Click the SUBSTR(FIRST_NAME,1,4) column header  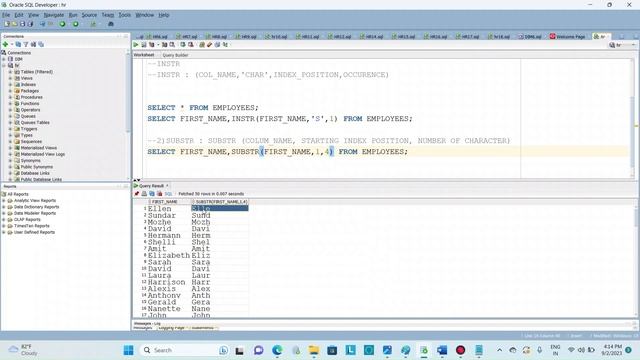point(219,202)
